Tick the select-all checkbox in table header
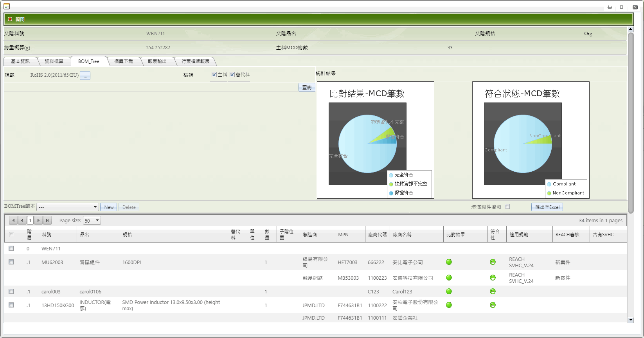644x338 pixels. (11, 235)
